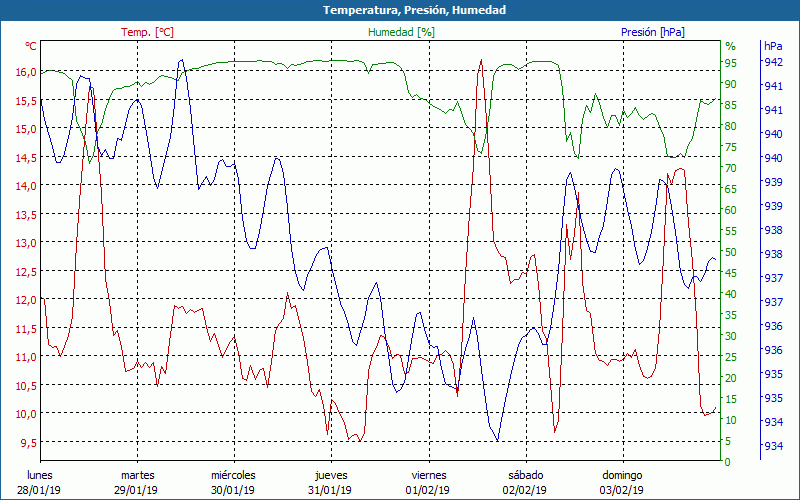The height and width of the screenshot is (500, 800).
Task: Select the blue "Presión [hPa]" legend label
Action: coord(653,32)
